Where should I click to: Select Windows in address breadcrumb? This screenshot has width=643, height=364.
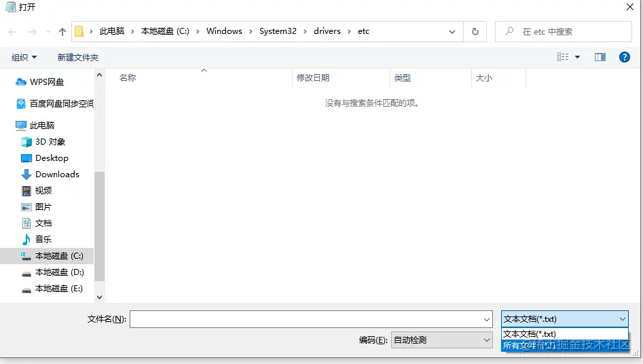tap(224, 31)
